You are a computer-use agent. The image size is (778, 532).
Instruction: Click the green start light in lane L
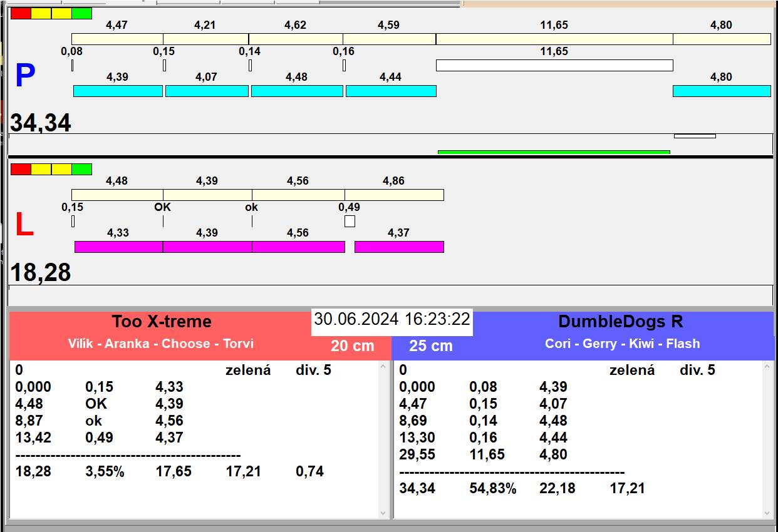[x=81, y=170]
